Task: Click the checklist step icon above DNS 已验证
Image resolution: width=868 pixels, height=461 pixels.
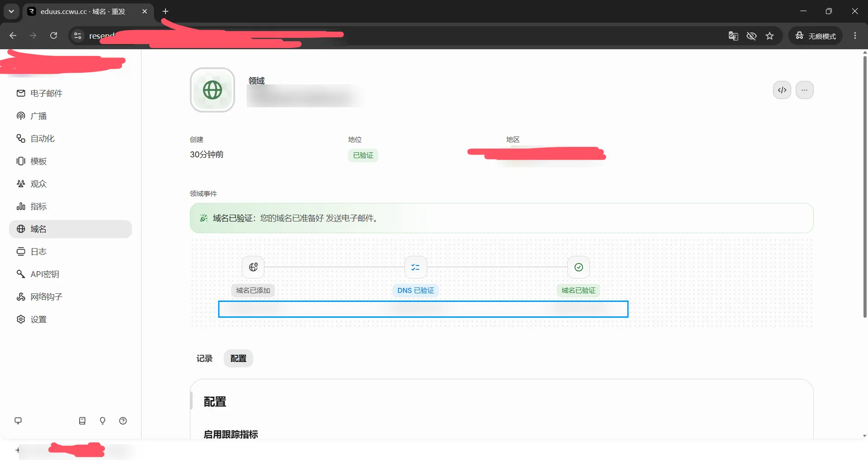Action: [x=416, y=267]
